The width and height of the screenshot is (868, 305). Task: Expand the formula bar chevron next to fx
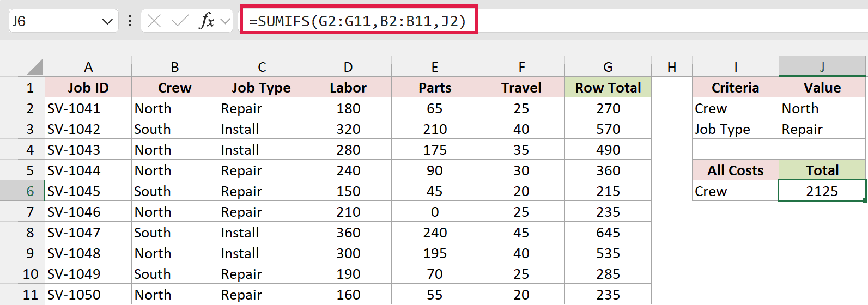coord(226,22)
